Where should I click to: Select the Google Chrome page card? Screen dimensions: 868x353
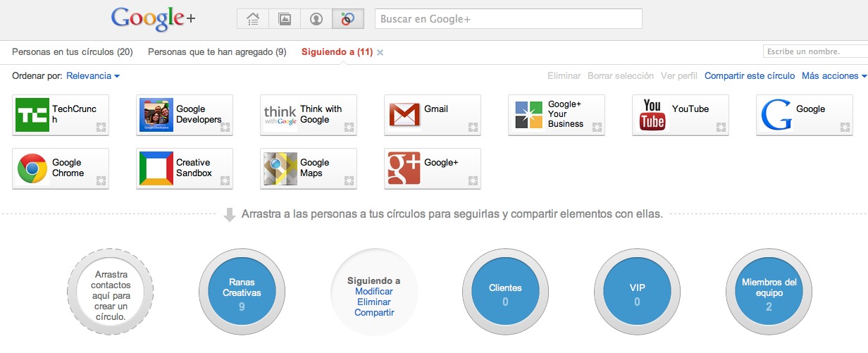[x=61, y=168]
